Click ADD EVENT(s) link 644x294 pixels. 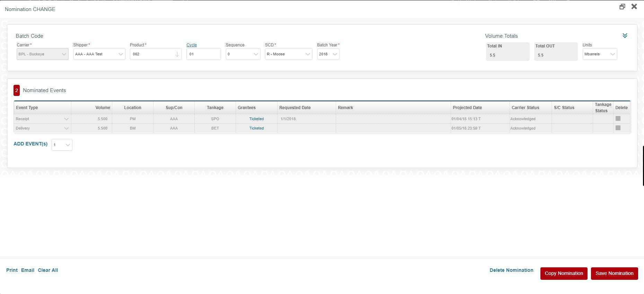point(30,144)
